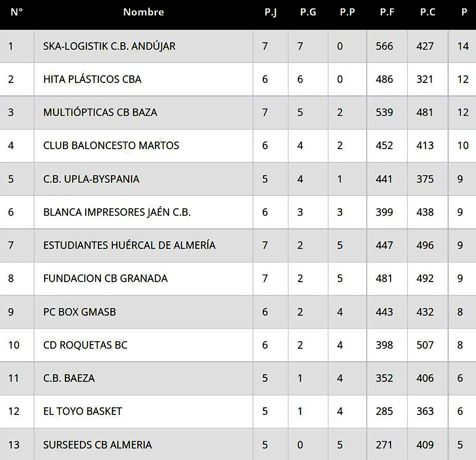
Task: Click the N° column header
Action: coord(16,12)
